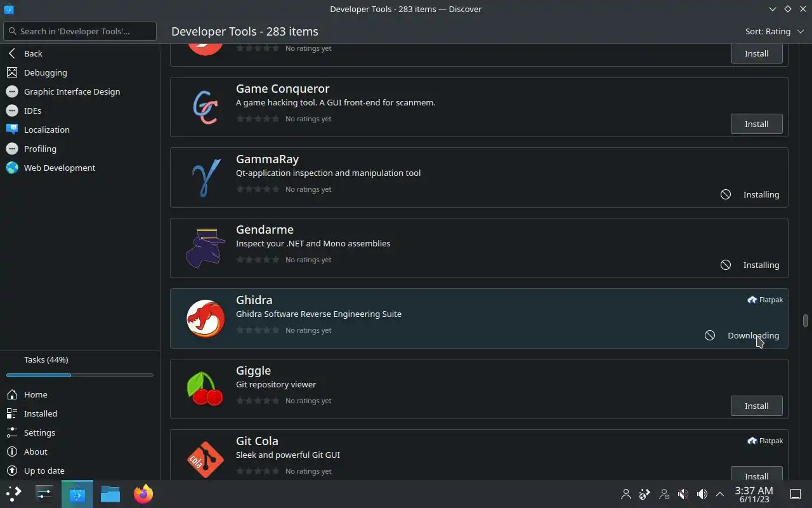Cancel the GammaRay installation
Image resolution: width=812 pixels, height=508 pixels.
click(726, 194)
